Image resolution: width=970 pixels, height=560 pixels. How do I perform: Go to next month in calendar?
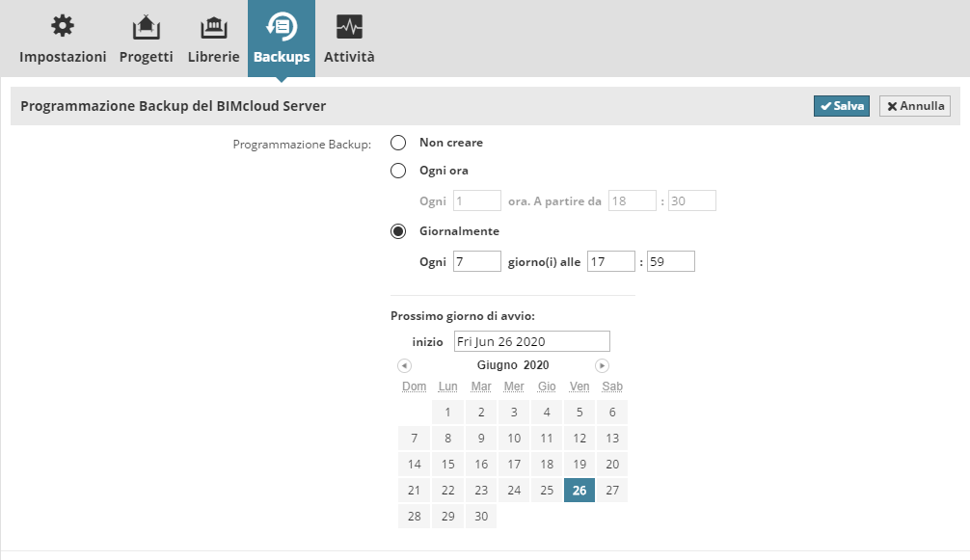coord(602,365)
